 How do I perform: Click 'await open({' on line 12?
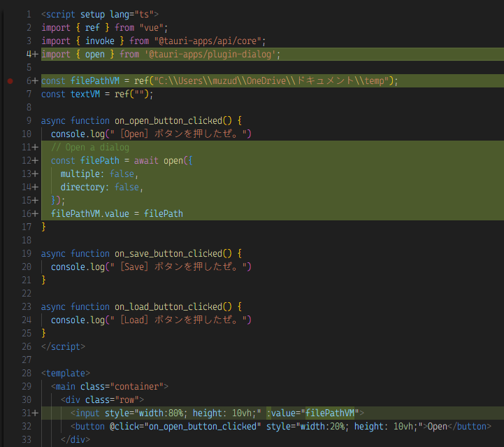(x=164, y=161)
